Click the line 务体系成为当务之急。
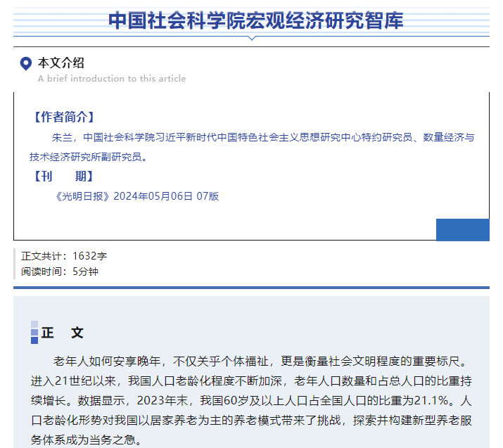This screenshot has height=448, width=503. (87, 440)
